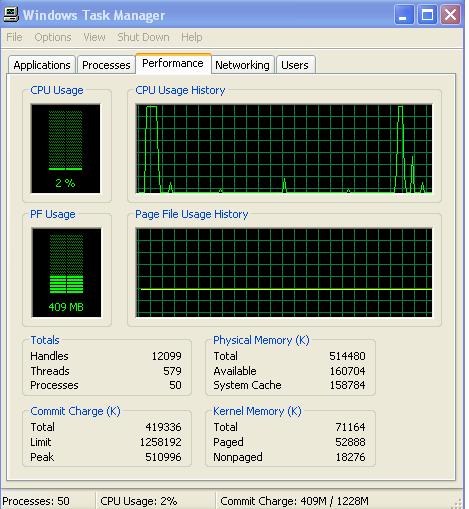Image resolution: width=469 pixels, height=509 pixels.
Task: Click the Commit Charge status bar section
Action: pyautogui.click(x=295, y=501)
